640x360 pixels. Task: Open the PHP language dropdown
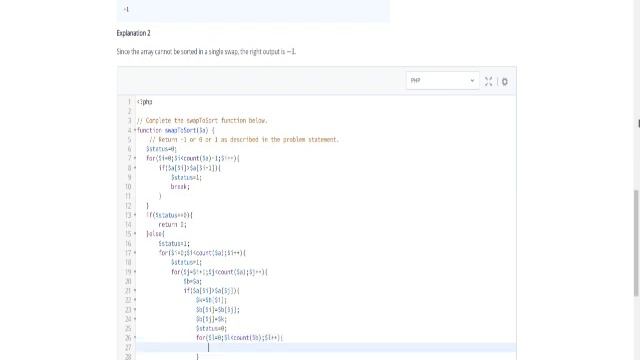click(442, 81)
